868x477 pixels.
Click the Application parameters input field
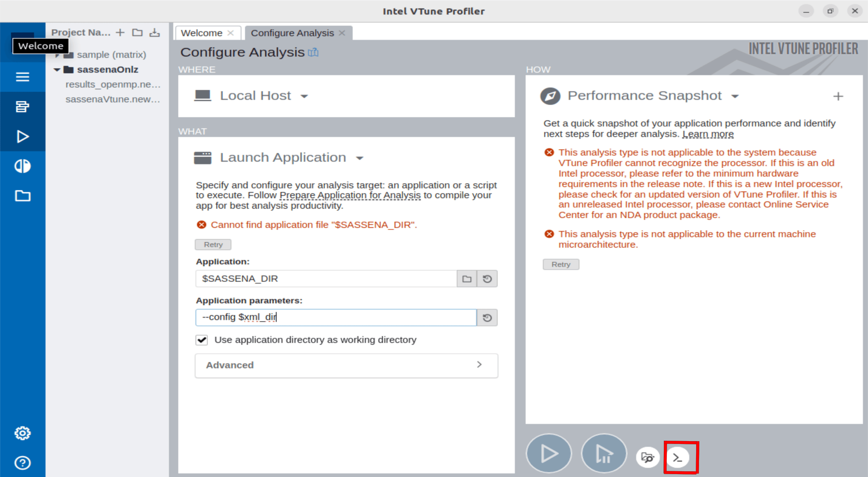coord(336,318)
